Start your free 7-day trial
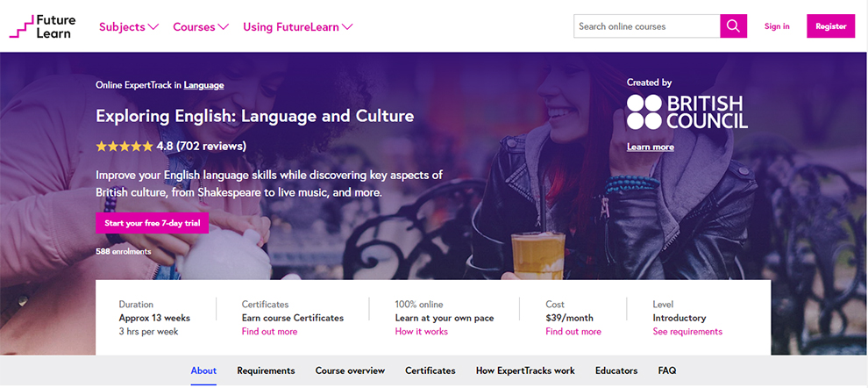This screenshot has height=388, width=868. [153, 223]
